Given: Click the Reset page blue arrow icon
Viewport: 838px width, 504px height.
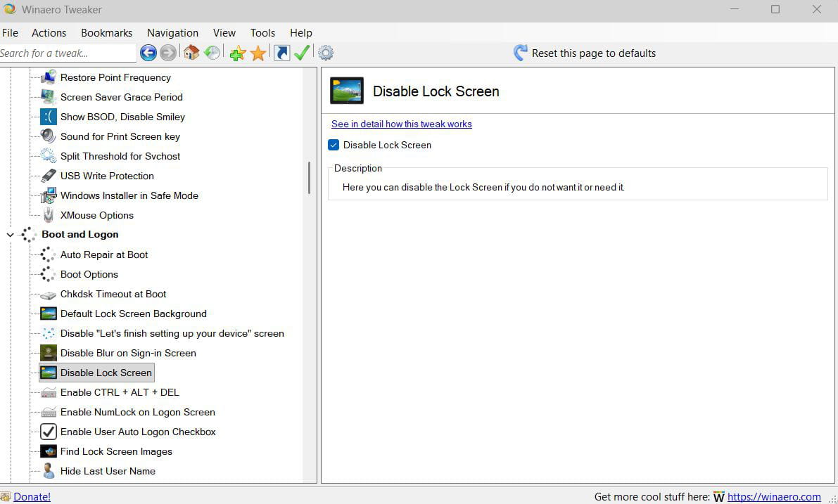Looking at the screenshot, I should (x=520, y=53).
